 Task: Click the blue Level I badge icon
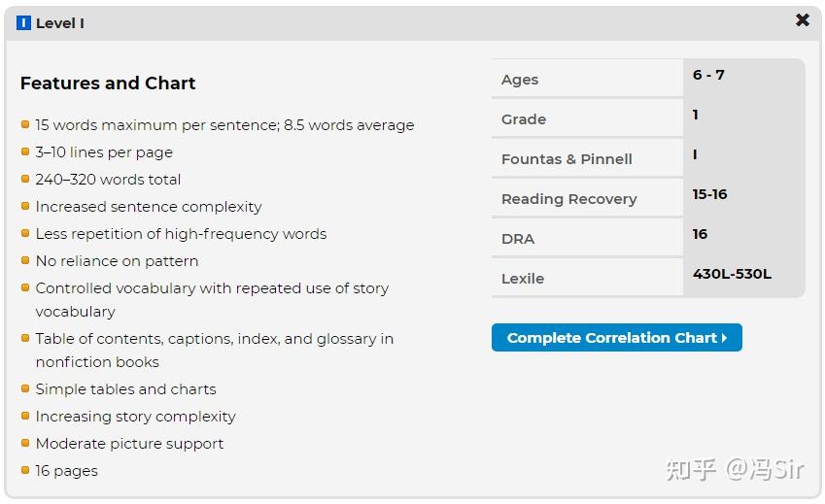pos(24,23)
